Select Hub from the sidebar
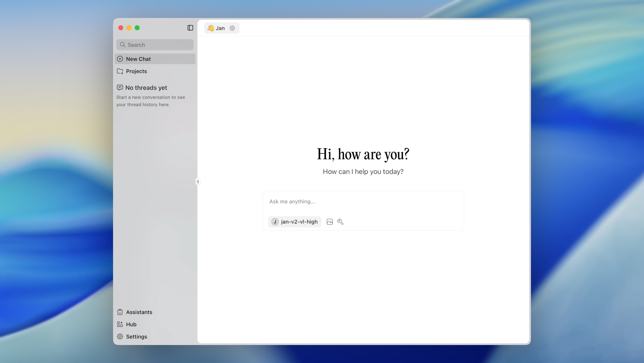This screenshot has width=644, height=363. 131,324
